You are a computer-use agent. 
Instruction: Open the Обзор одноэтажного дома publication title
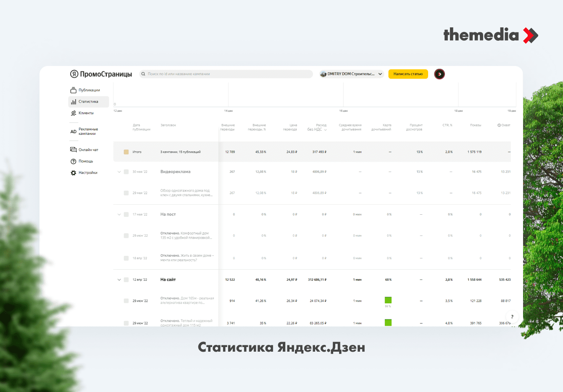click(187, 193)
